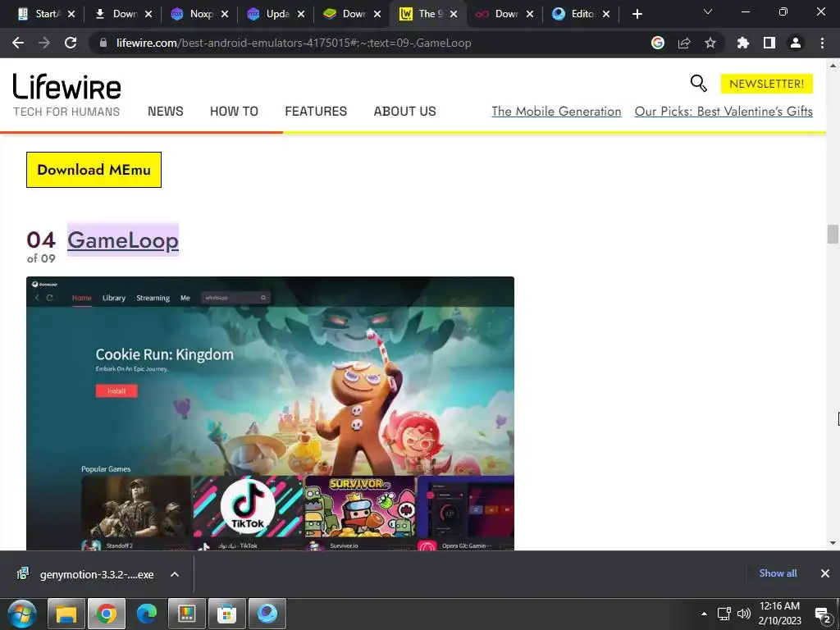Click the Lifewire search magnifier

tap(698, 84)
